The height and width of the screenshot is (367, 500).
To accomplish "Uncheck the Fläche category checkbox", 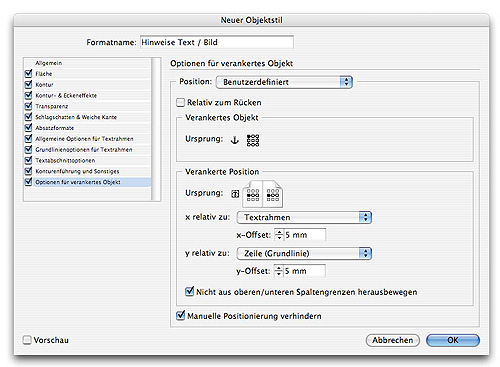I will click(29, 73).
